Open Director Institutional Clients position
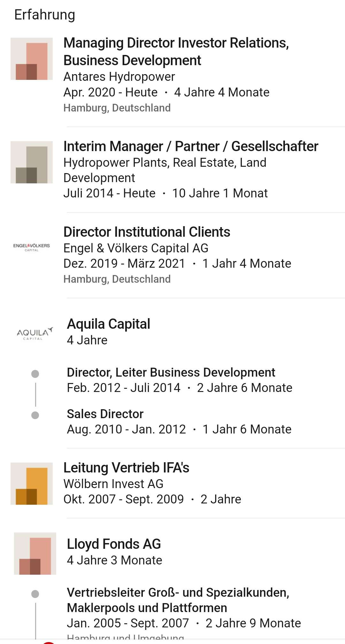345x644 pixels. coord(147,232)
